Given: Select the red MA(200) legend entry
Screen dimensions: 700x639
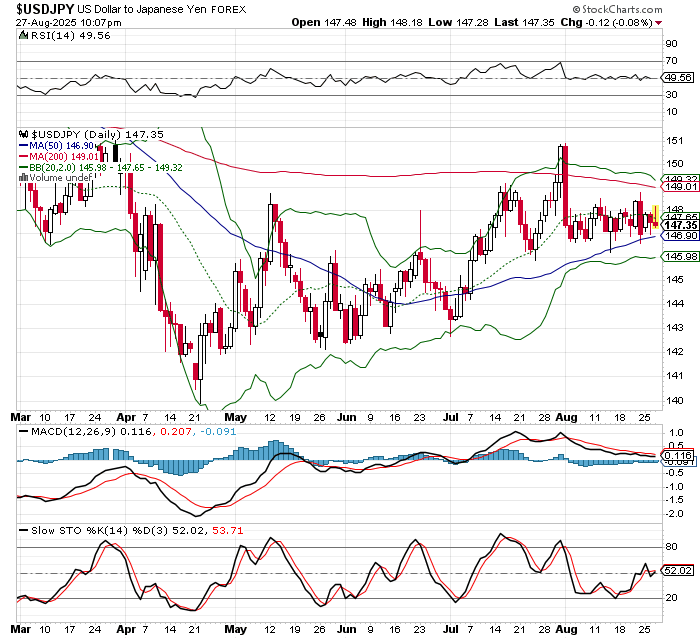Looking at the screenshot, I should click(x=58, y=156).
